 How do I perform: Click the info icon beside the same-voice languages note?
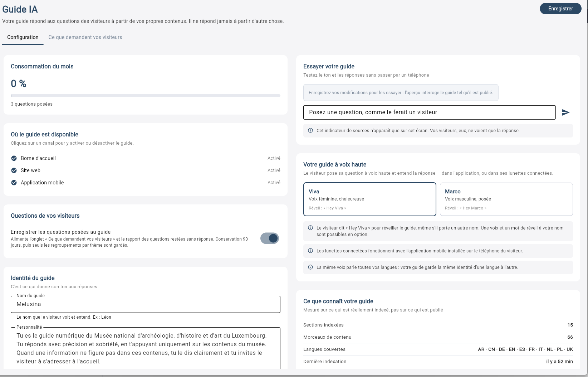pyautogui.click(x=310, y=267)
